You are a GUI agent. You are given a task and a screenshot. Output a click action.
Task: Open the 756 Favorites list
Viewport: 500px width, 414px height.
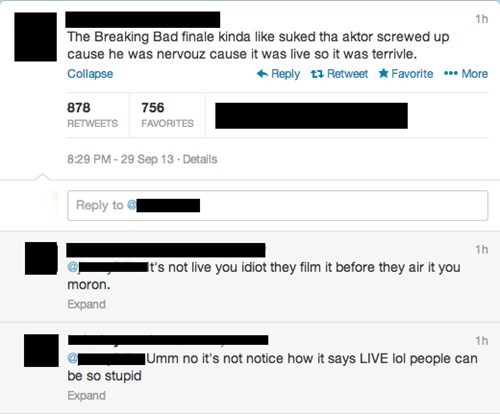point(167,115)
